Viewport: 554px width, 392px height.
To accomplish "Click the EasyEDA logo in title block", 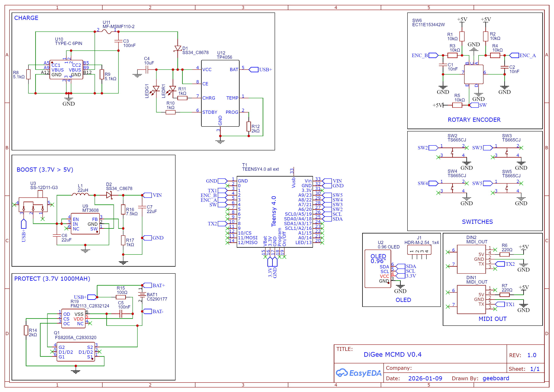I will click(x=359, y=373).
